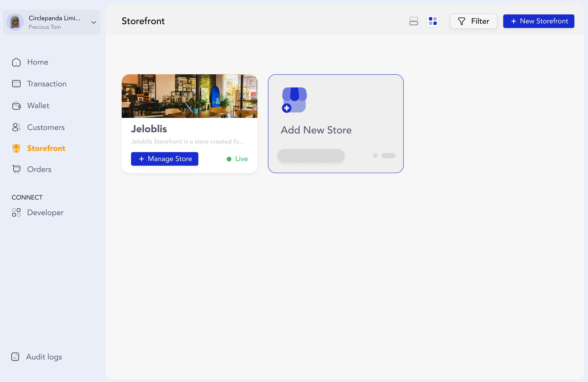Expand the Circlepanda account chevron
Viewport: 588px width, 382px height.
coord(94,22)
